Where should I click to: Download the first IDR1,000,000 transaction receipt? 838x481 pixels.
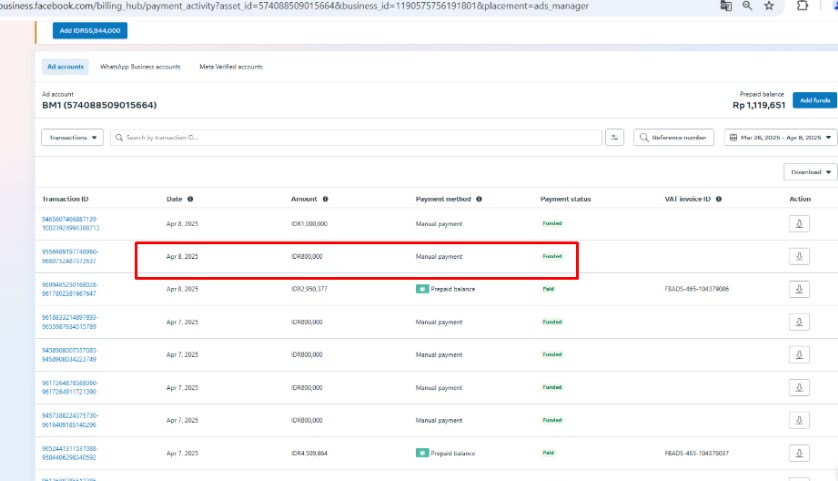(x=799, y=224)
